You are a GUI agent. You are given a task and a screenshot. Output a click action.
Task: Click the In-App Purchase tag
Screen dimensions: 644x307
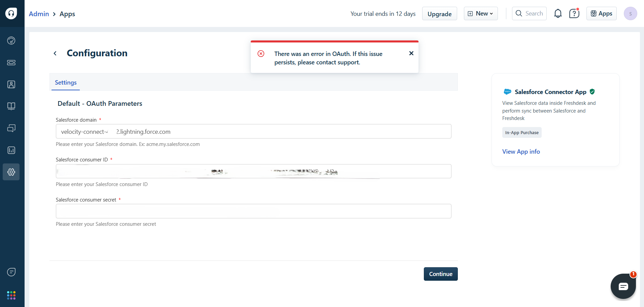(522, 132)
